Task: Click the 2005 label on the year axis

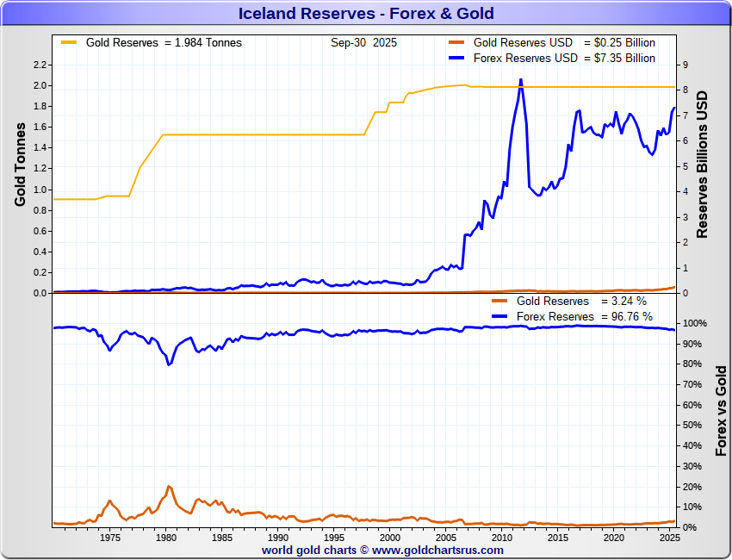Action: (x=446, y=538)
